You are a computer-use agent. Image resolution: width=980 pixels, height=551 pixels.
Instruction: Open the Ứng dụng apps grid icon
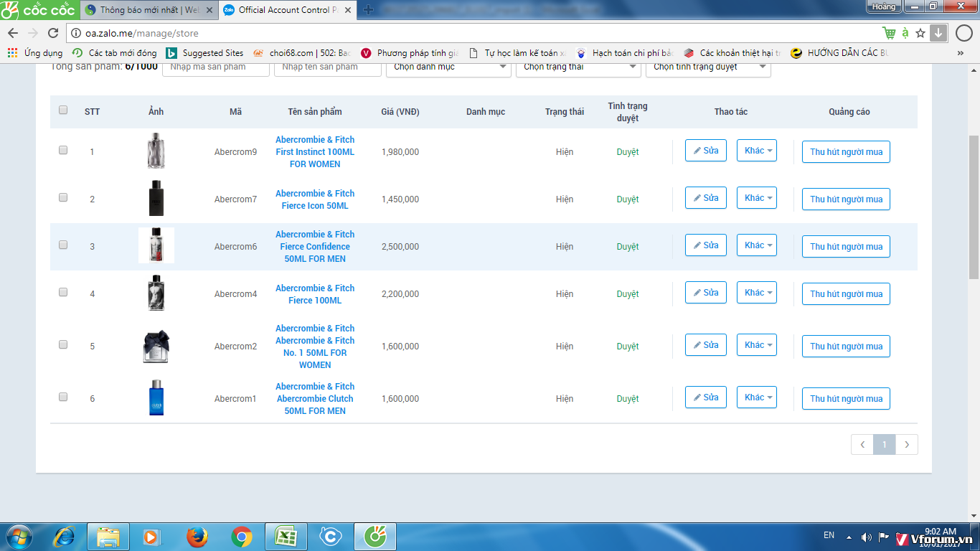12,53
